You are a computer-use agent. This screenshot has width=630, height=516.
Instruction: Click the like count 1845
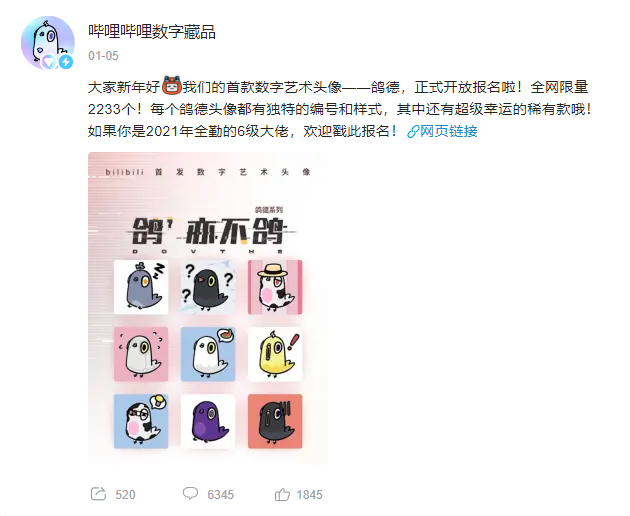point(309,494)
